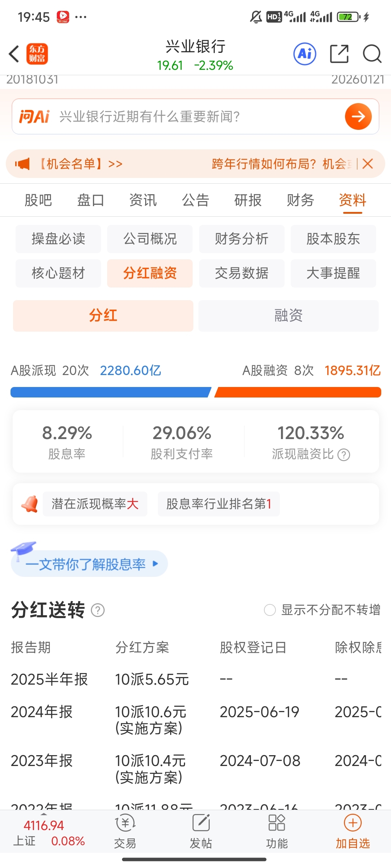Viewport: 391px width, 868px height.
Task: Tap the 问Ai question input field
Action: pyautogui.click(x=195, y=116)
